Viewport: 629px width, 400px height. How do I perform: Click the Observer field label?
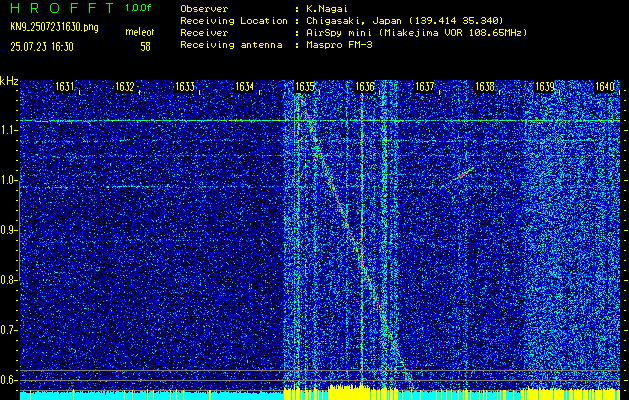click(204, 9)
